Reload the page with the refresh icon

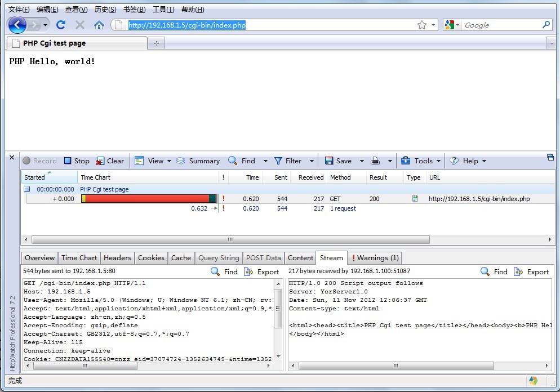point(61,25)
